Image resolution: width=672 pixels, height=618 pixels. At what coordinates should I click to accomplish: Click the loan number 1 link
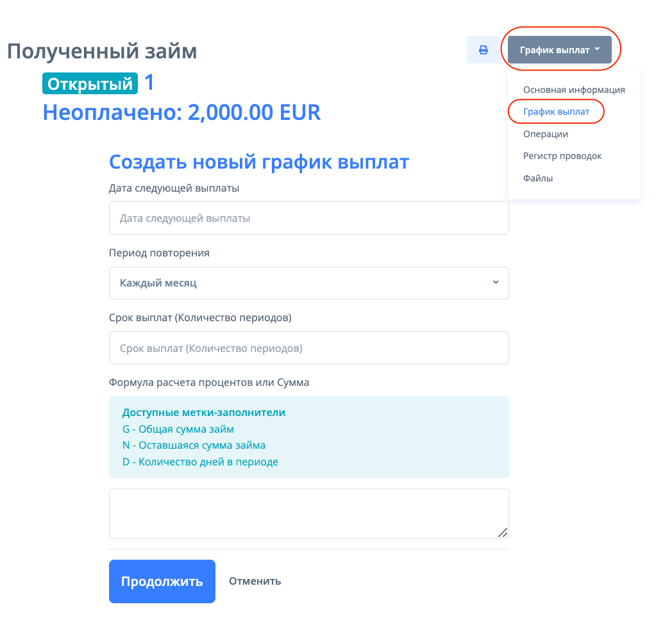(x=149, y=83)
